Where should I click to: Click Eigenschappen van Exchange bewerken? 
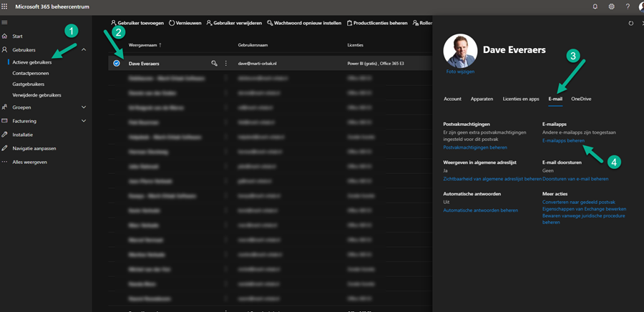[x=584, y=209]
